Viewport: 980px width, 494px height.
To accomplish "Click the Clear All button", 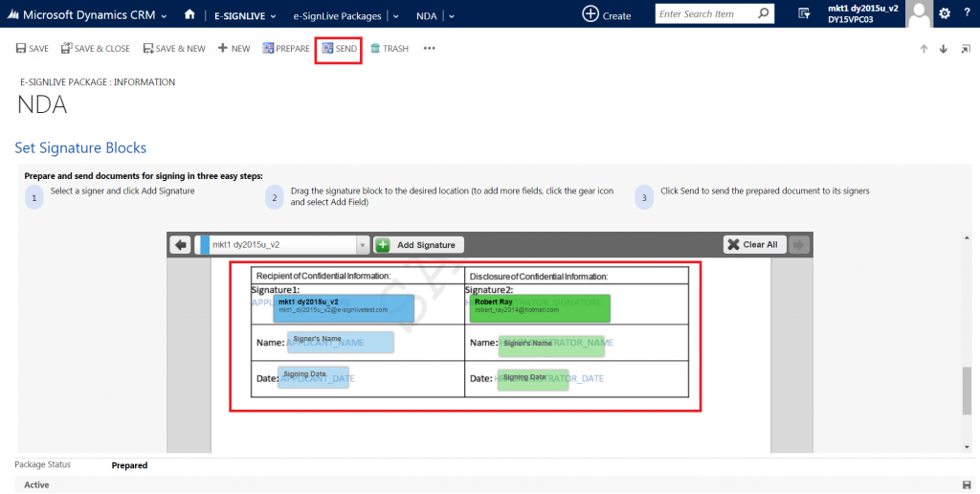I will click(754, 244).
